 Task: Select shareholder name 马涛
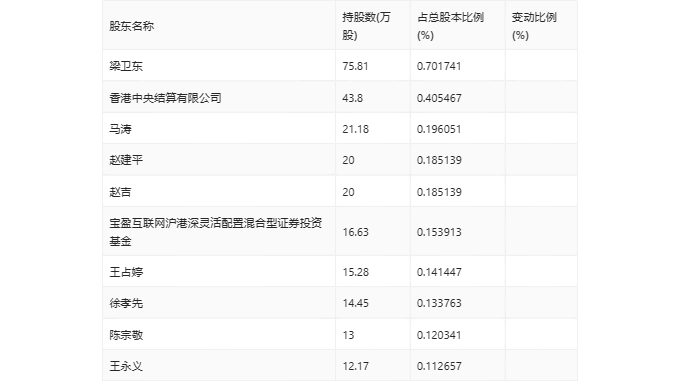tap(120, 129)
